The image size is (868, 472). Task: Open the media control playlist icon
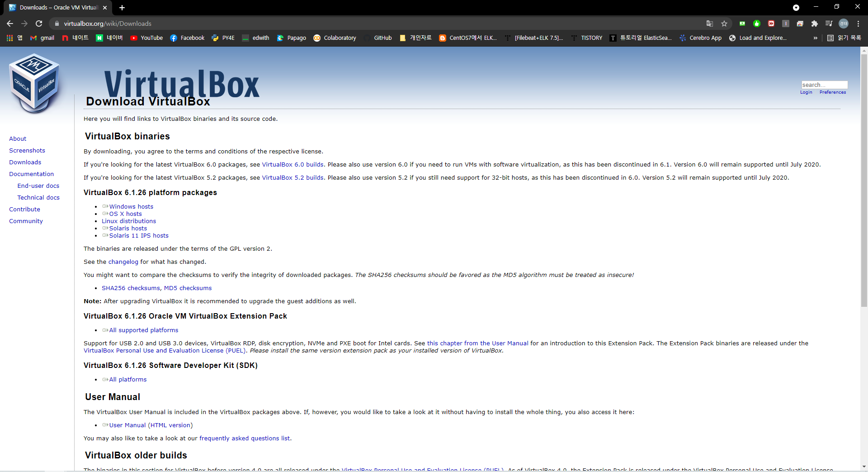click(x=829, y=24)
